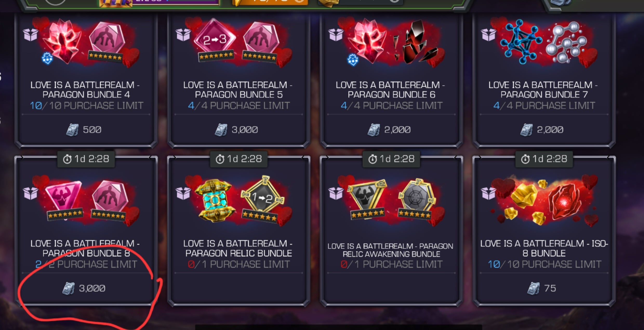Select the black-red catalyst shards in Bundle 6
Screen dimensions: 644x330
[x=414, y=43]
